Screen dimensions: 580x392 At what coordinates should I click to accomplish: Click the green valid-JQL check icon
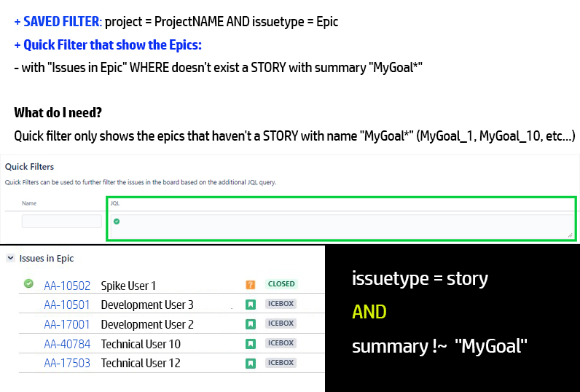pyautogui.click(x=117, y=222)
